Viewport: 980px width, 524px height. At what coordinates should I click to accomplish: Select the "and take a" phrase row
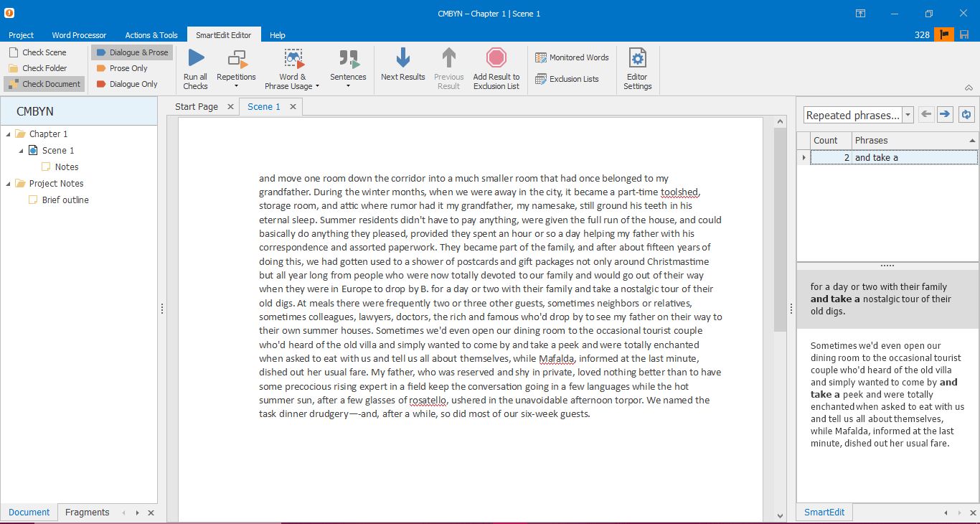pos(890,157)
